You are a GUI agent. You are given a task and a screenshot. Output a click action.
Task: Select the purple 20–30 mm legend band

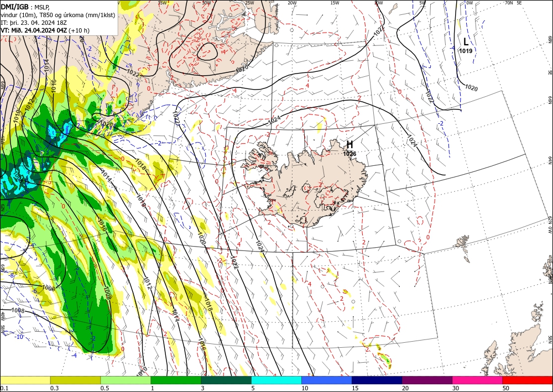click(427, 380)
